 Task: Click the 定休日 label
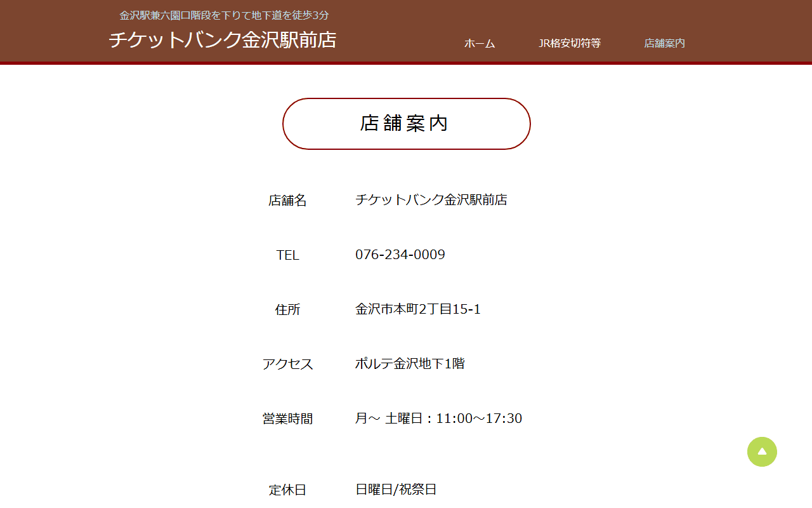pyautogui.click(x=287, y=490)
